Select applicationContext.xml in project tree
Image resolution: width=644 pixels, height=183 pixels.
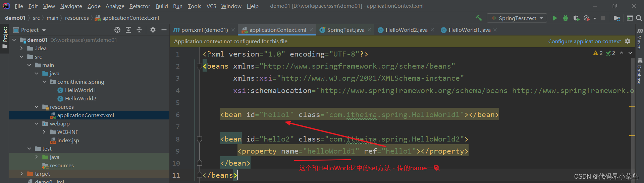point(86,115)
